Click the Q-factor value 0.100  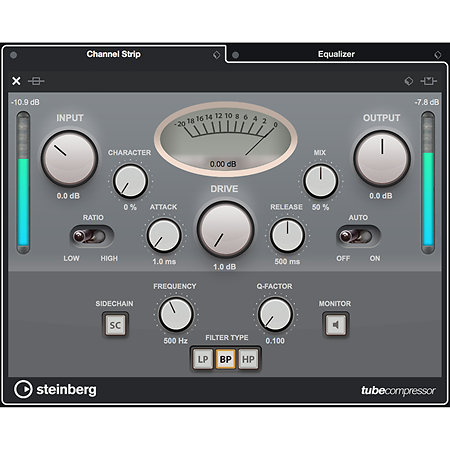pyautogui.click(x=275, y=341)
